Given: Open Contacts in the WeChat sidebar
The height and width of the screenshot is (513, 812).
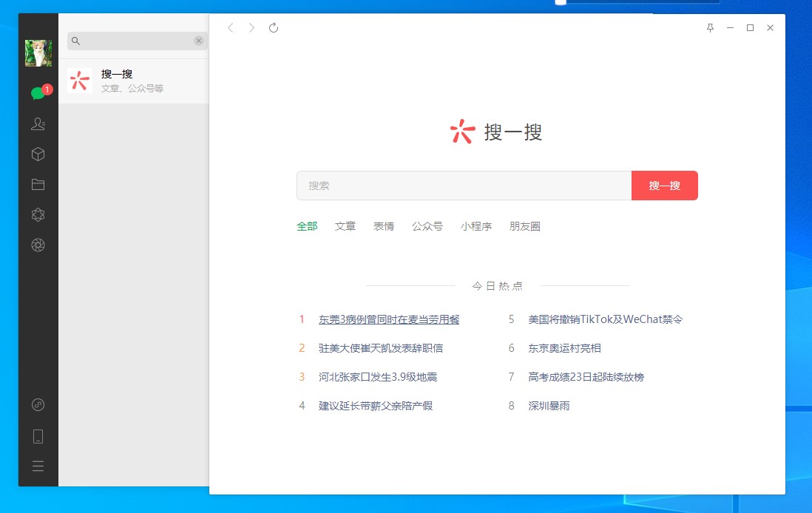Looking at the screenshot, I should 38,124.
